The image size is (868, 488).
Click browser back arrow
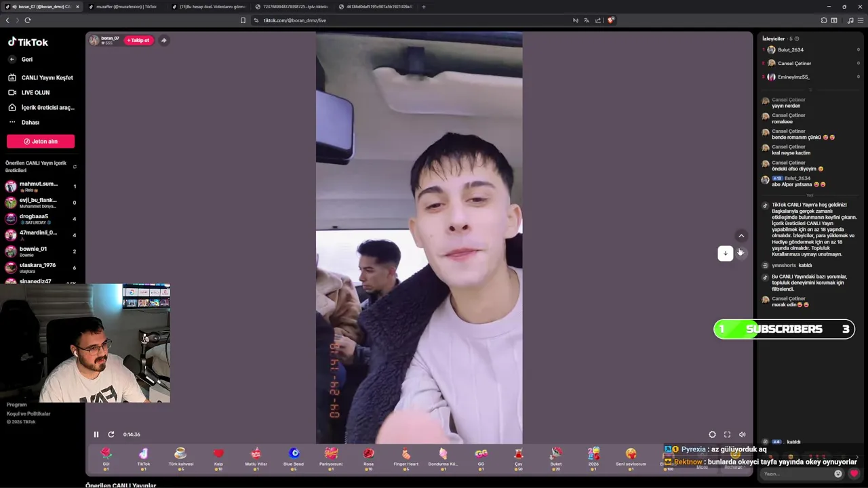pos(7,20)
